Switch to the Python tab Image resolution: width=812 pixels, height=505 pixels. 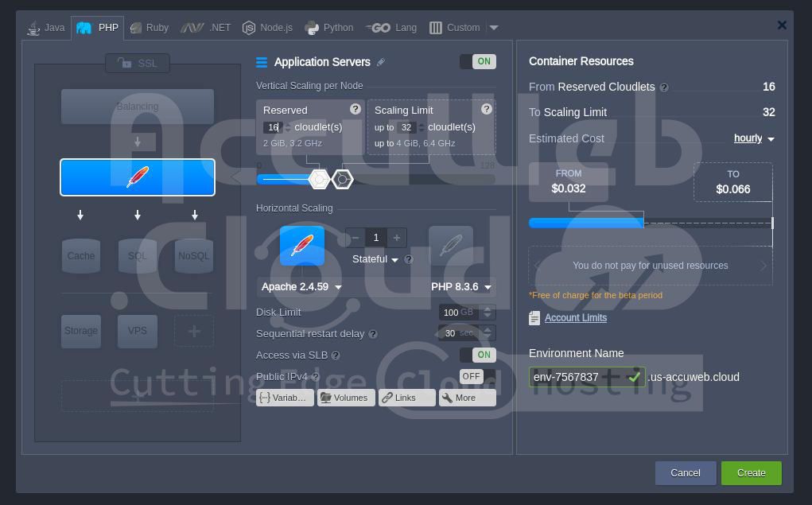click(329, 28)
